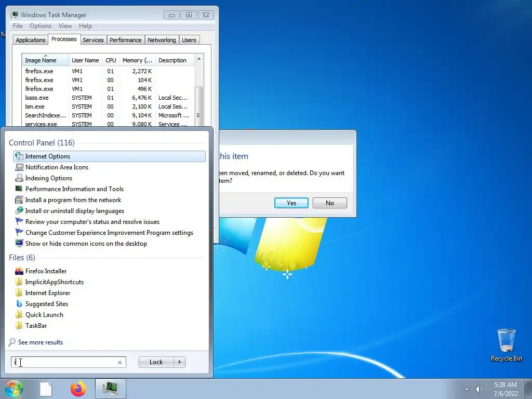Open Show or hide common desktop icons
Screen dimensions: 532x399
tap(109, 243)
